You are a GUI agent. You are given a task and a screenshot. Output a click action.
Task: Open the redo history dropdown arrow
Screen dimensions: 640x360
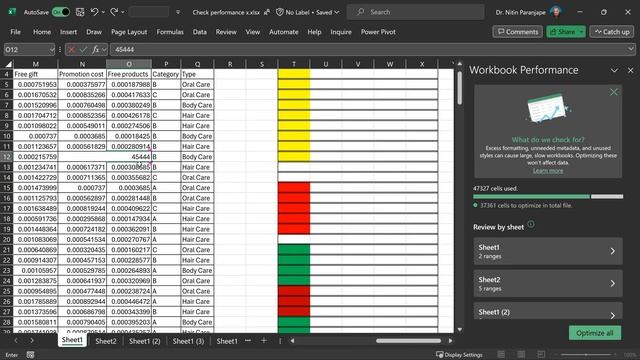tap(122, 12)
